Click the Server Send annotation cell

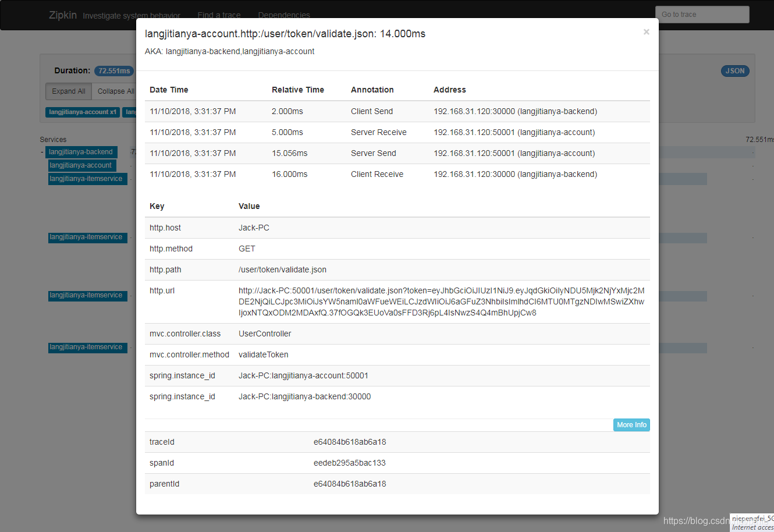[x=374, y=153]
